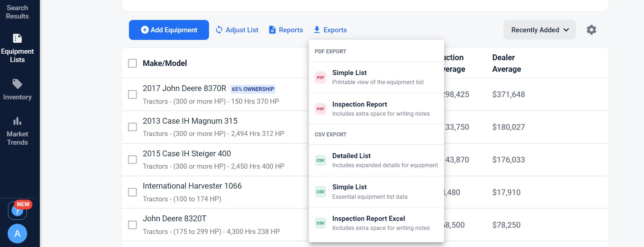This screenshot has height=247, width=644.
Task: Check the John Deere 8320T row
Action: coord(133,225)
